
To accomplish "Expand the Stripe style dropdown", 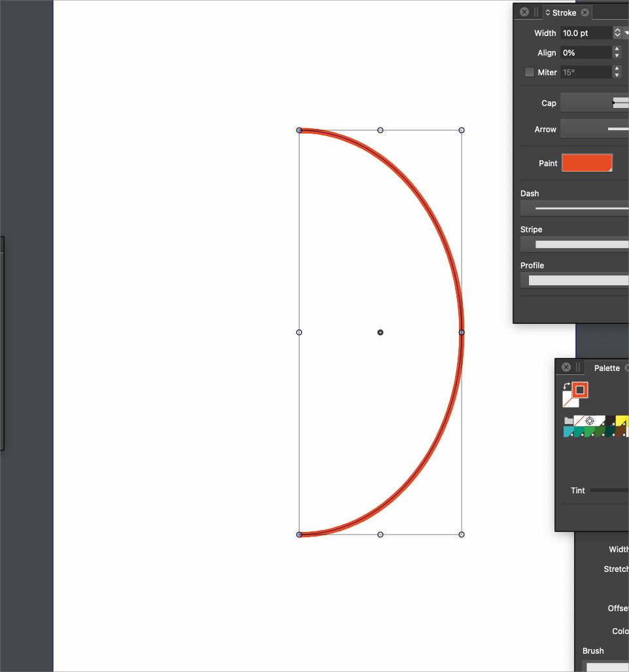I will click(x=575, y=244).
